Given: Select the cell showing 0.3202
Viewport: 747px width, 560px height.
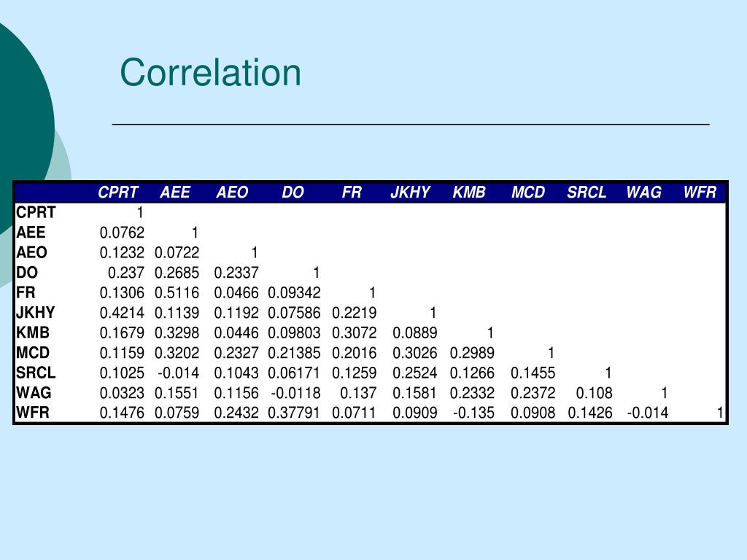Looking at the screenshot, I should click(x=177, y=352).
